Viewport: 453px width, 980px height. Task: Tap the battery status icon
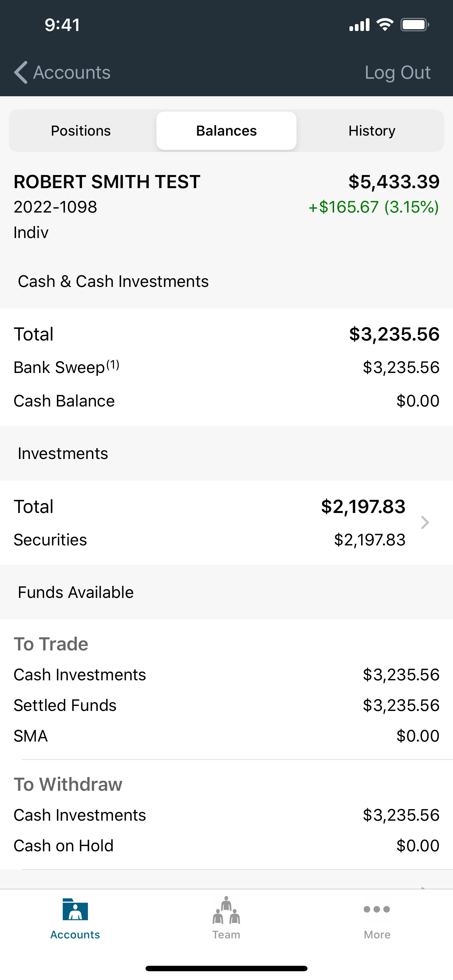click(x=415, y=25)
